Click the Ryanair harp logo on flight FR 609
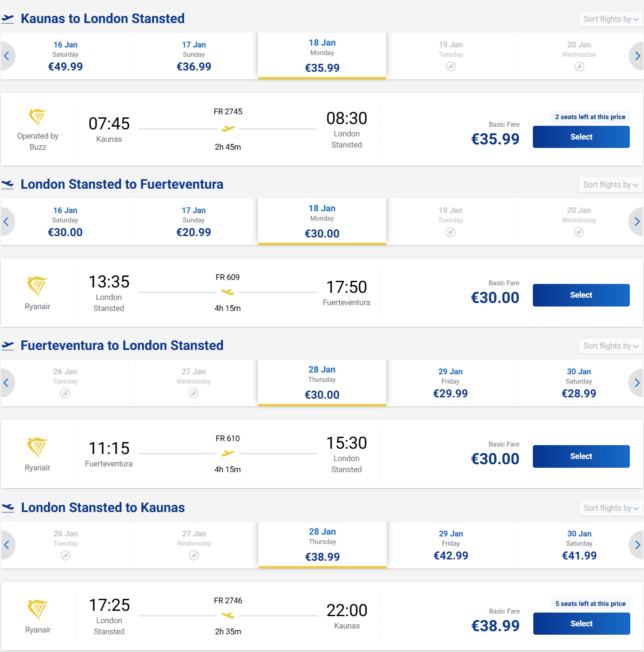 (x=37, y=286)
